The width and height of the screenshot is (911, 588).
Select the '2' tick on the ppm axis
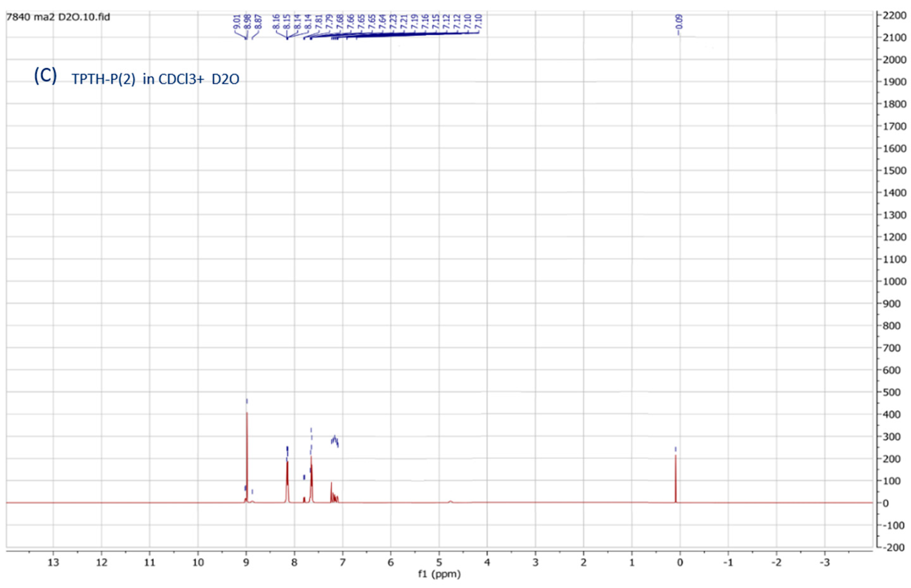[x=583, y=563]
